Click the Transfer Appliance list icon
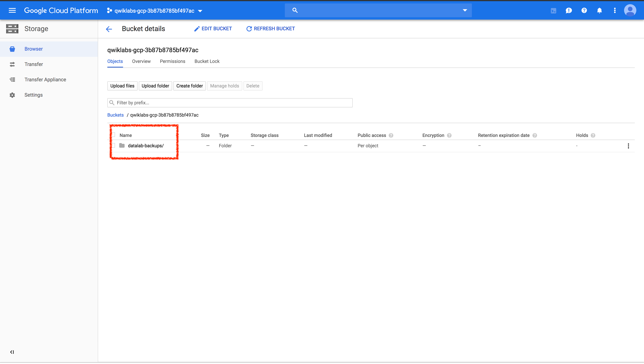 pos(12,80)
